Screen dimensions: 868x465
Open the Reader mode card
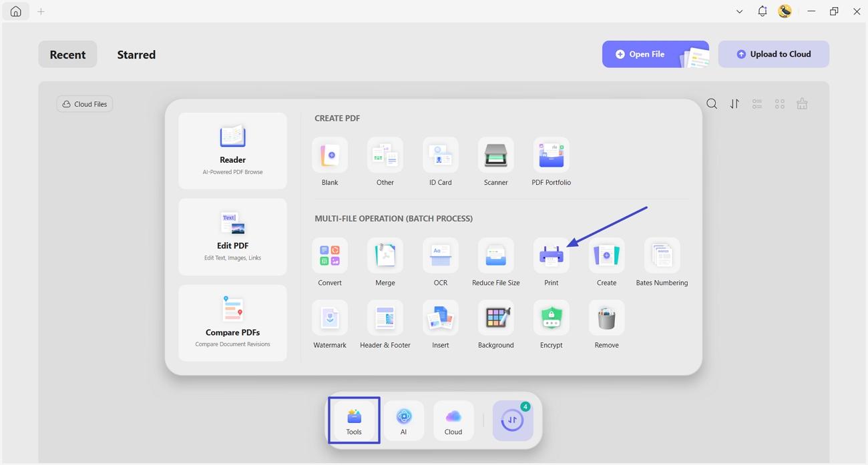click(232, 151)
